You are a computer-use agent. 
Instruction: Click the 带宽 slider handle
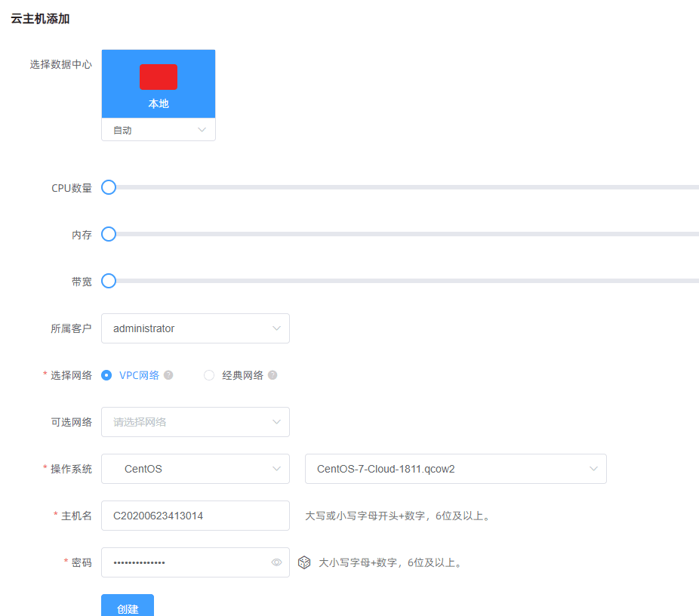[109, 281]
